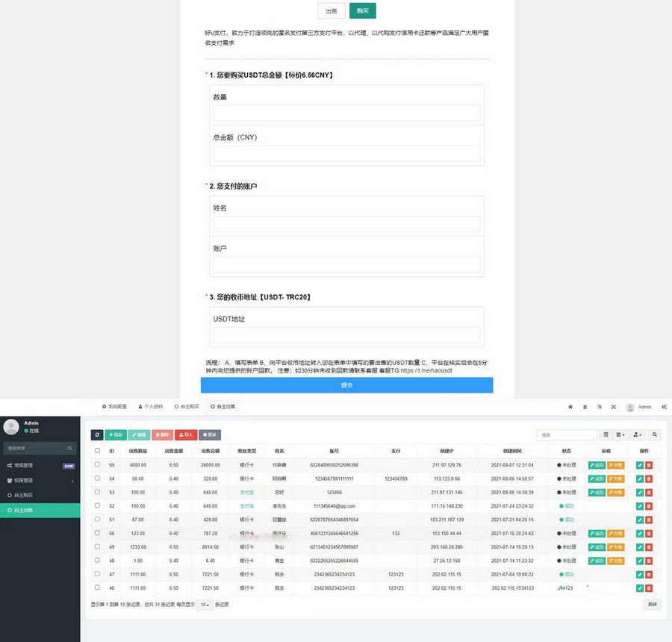Open the page-size dropdown showing 10 records
The image size is (672, 642).
coord(204,605)
